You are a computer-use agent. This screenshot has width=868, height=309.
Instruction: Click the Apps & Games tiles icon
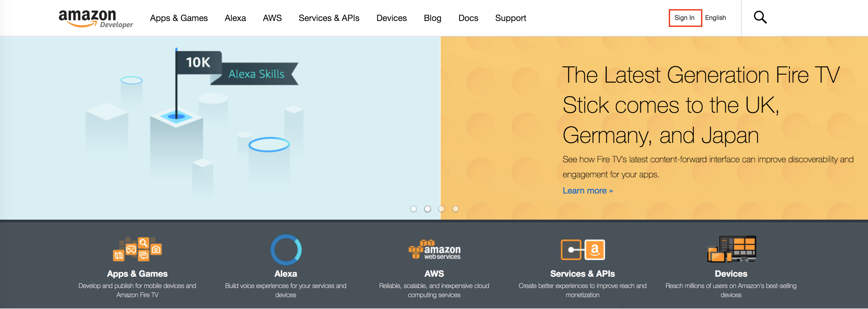tap(137, 249)
